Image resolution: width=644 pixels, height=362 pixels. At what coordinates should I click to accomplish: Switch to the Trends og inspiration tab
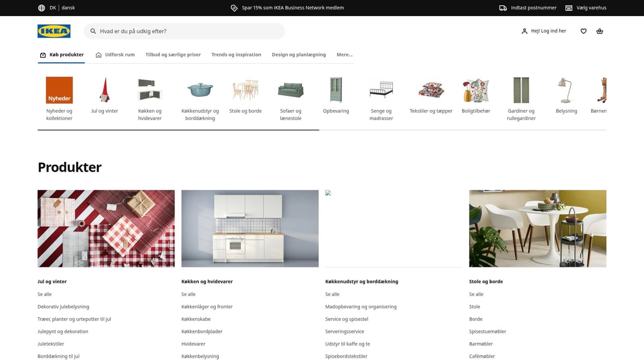[236, 54]
